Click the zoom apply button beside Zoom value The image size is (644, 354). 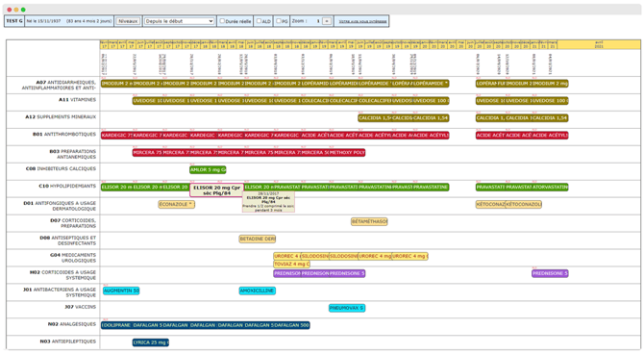coord(327,21)
